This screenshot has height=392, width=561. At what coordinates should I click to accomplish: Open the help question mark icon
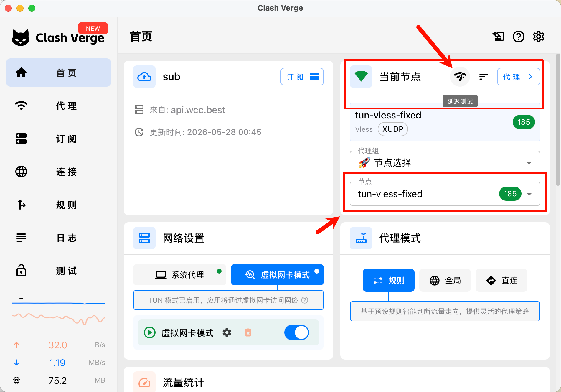tap(519, 37)
